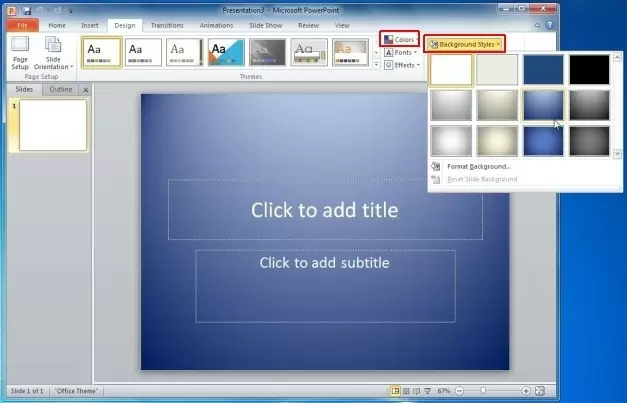Select the solid black background style
The image size is (627, 403).
pos(590,70)
